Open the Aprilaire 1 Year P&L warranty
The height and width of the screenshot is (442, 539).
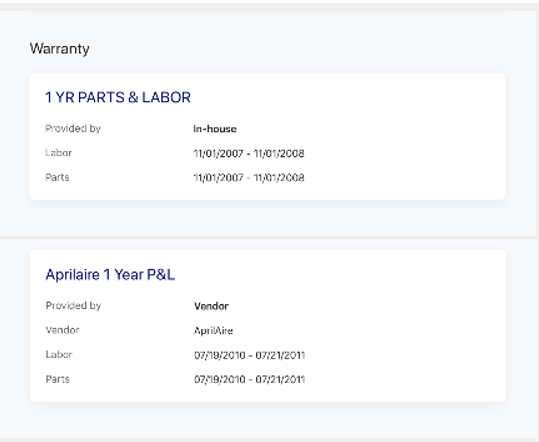click(110, 275)
